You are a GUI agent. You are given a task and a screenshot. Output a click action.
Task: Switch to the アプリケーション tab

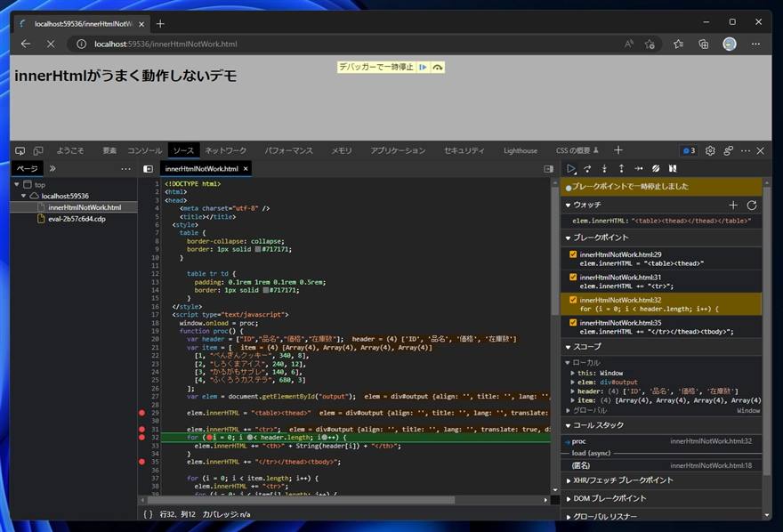[398, 150]
